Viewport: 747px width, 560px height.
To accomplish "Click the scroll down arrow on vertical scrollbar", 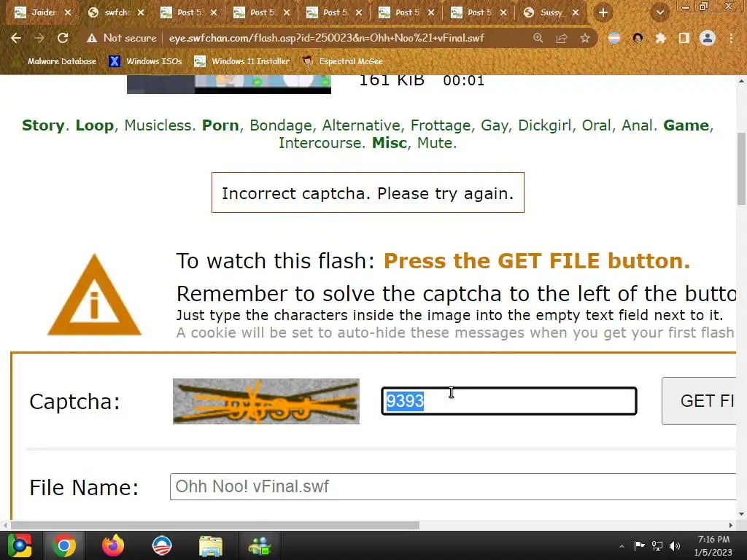I will pos(741,514).
